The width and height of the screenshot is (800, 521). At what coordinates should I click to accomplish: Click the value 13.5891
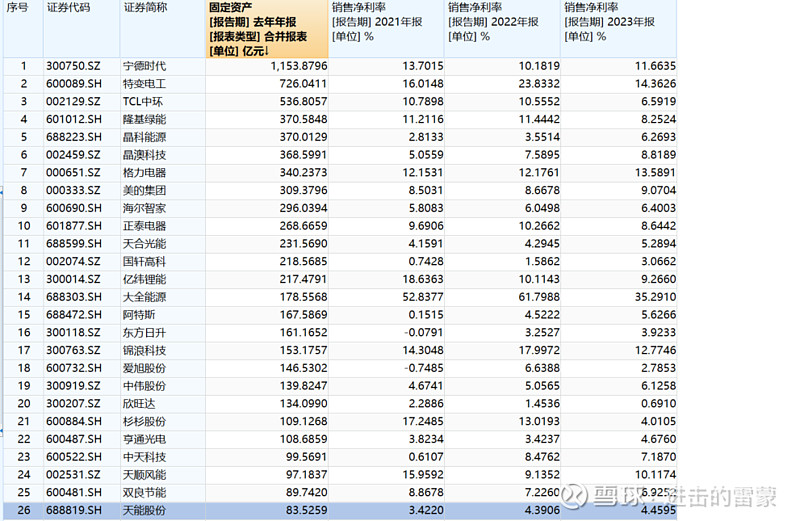655,172
